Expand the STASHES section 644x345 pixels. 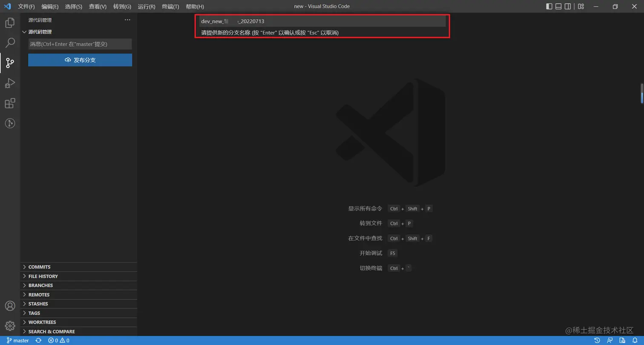coord(79,304)
